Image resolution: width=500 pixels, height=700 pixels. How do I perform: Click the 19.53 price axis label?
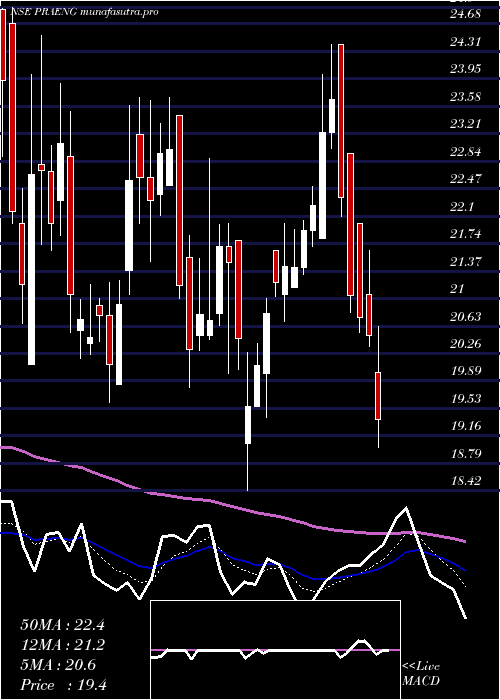(x=465, y=399)
